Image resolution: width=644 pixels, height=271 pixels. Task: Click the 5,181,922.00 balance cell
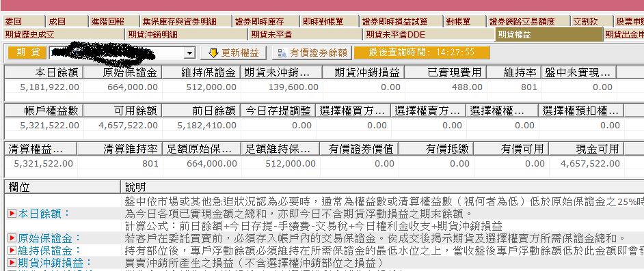coord(44,87)
